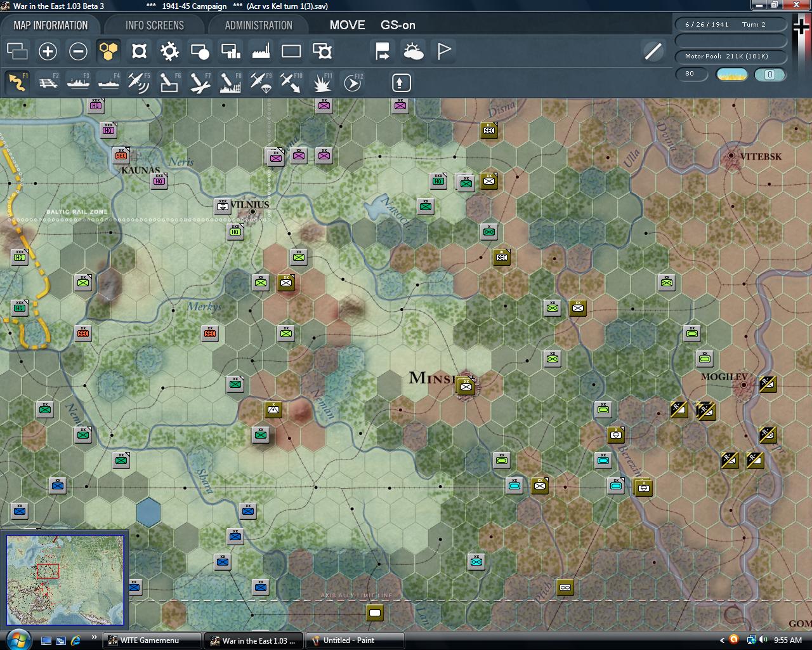Select the ground attack air mission (F11)
This screenshot has width=812, height=650.
click(x=321, y=83)
